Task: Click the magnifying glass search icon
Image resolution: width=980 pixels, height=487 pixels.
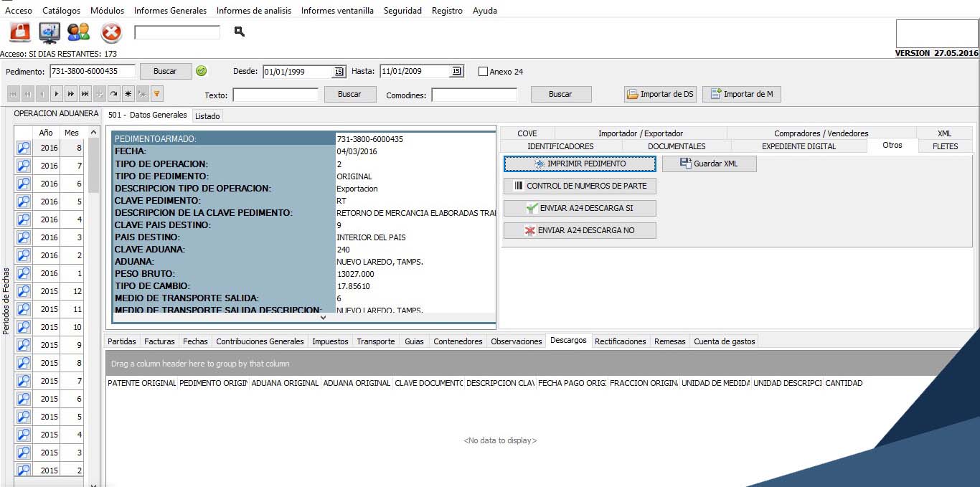Action: click(x=240, y=32)
